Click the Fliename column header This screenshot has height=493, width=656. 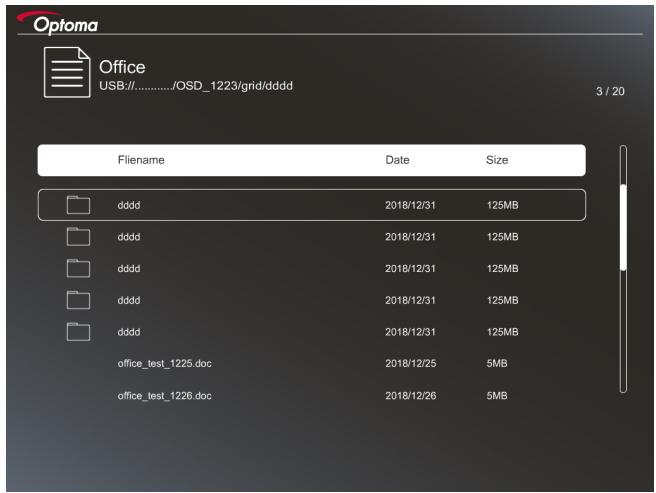(x=141, y=160)
